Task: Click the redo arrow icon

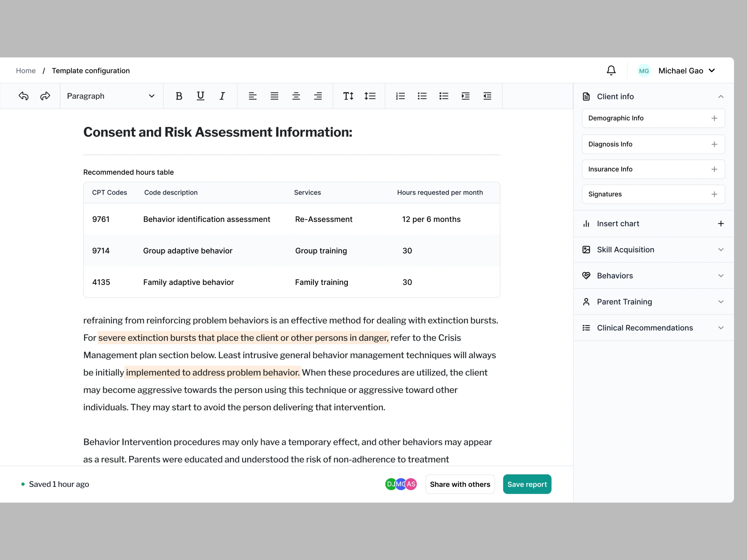Action: point(45,96)
